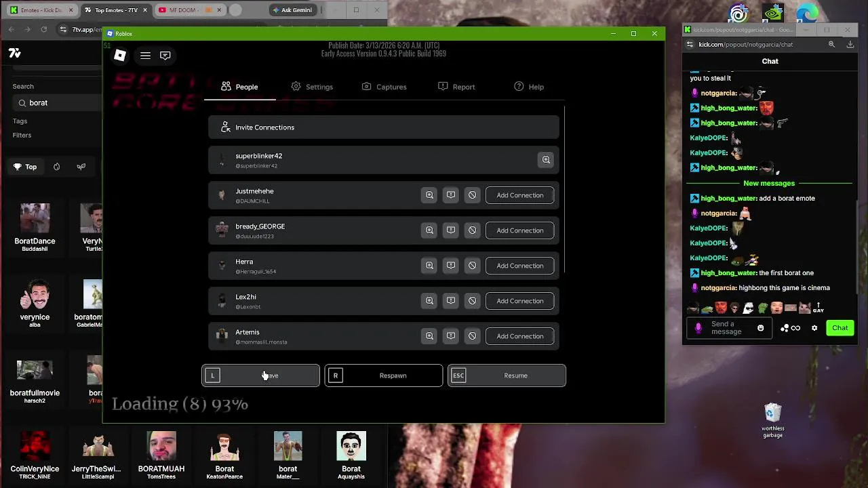
Task: Add Connection with Lex2hi
Action: (x=520, y=301)
